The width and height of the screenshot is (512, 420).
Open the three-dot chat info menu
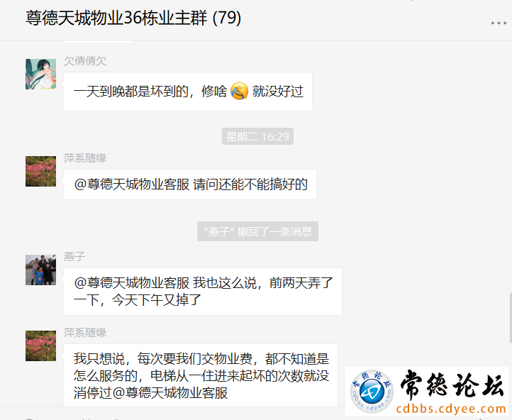(x=499, y=23)
